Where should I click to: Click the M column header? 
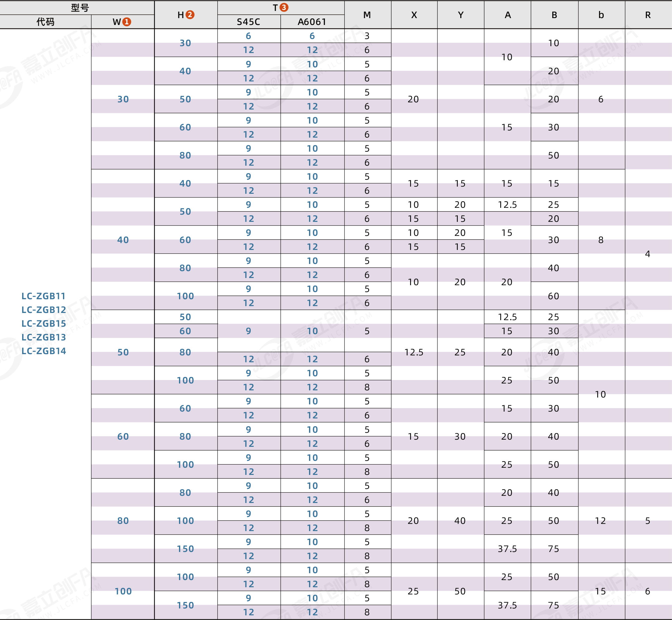pyautogui.click(x=367, y=15)
